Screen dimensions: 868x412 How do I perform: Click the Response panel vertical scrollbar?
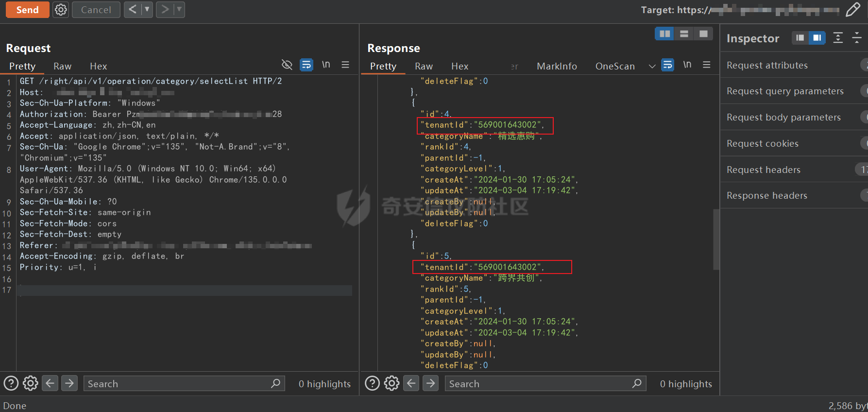click(716, 240)
